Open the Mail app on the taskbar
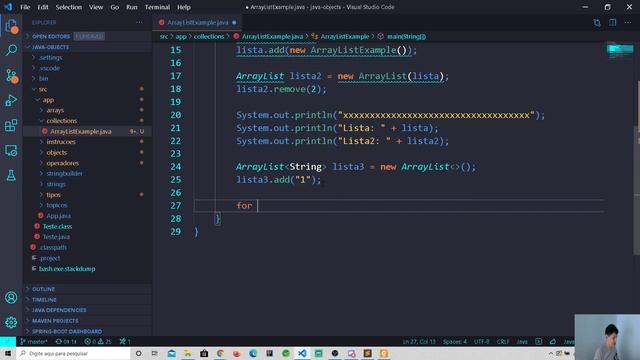Screen dimensions: 640x360 (171, 353)
